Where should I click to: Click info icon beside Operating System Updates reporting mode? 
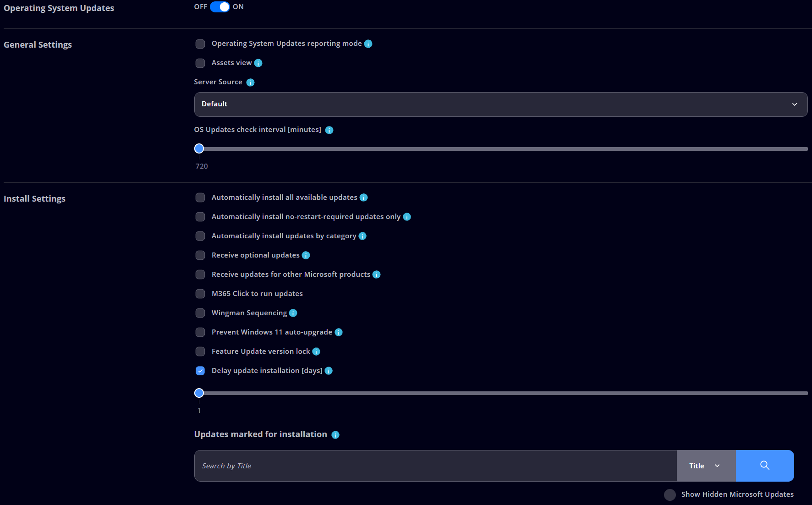point(368,44)
